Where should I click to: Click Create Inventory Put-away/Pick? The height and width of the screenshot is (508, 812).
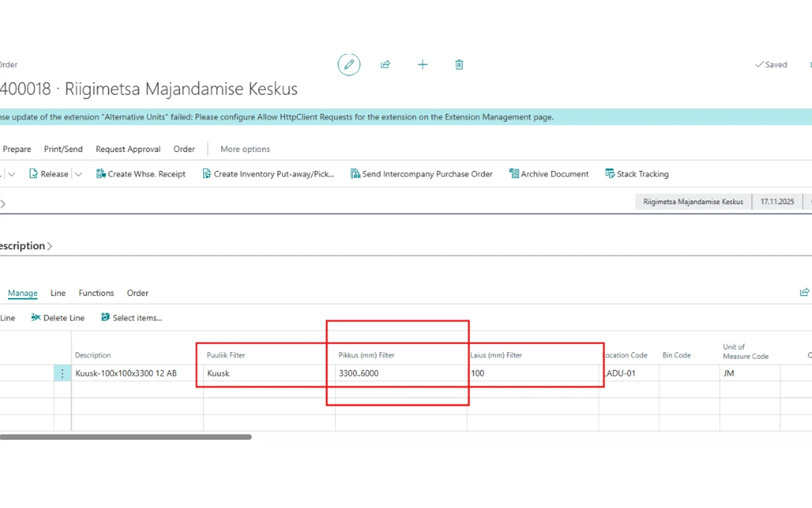point(268,174)
